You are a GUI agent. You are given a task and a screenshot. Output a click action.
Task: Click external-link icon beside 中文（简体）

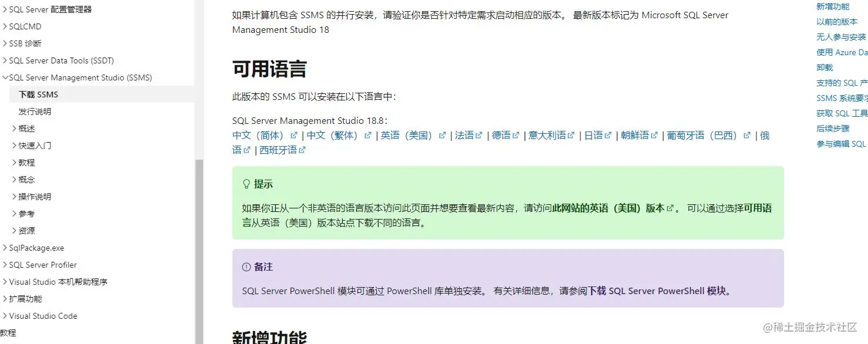pos(294,136)
